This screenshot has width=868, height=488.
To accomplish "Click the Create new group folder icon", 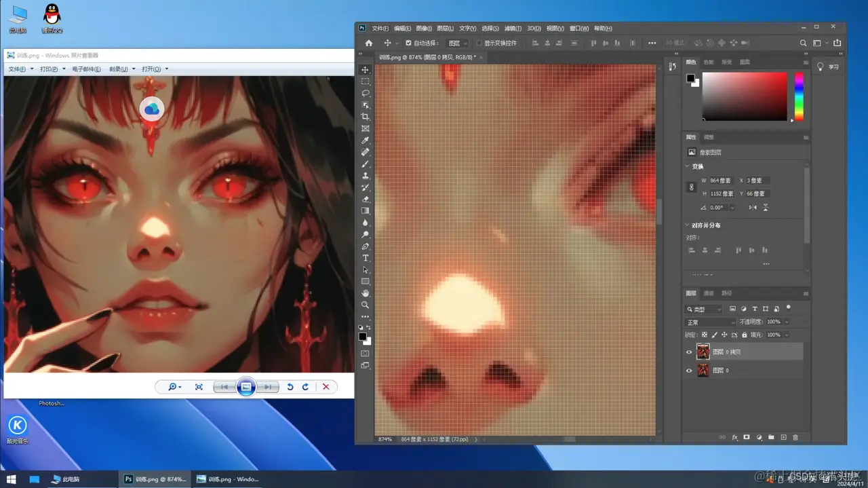I will pos(771,438).
